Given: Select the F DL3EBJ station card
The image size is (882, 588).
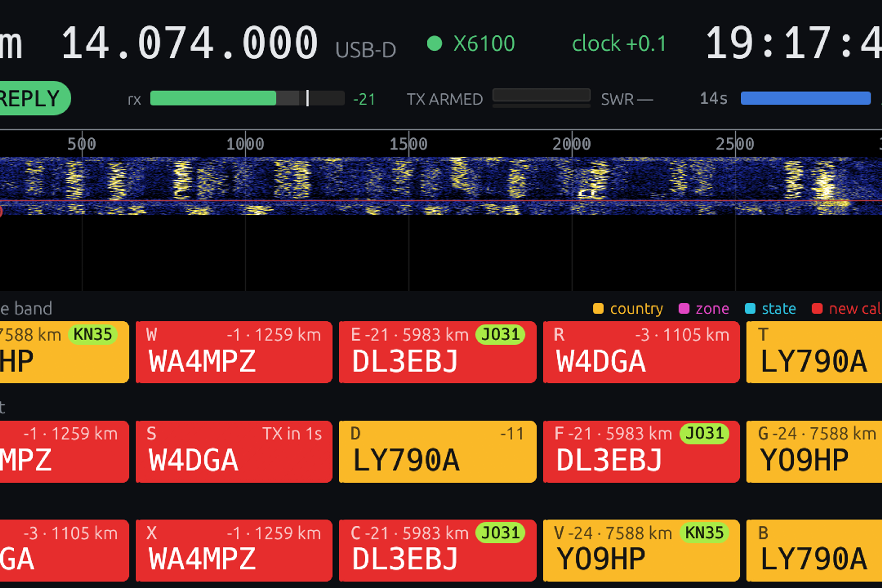Looking at the screenshot, I should (641, 452).
